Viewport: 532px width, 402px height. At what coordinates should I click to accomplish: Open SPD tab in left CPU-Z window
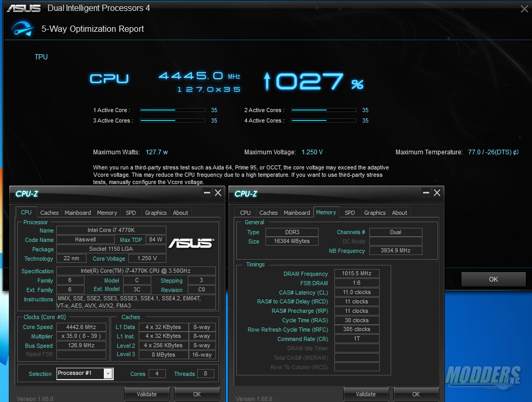coord(130,213)
